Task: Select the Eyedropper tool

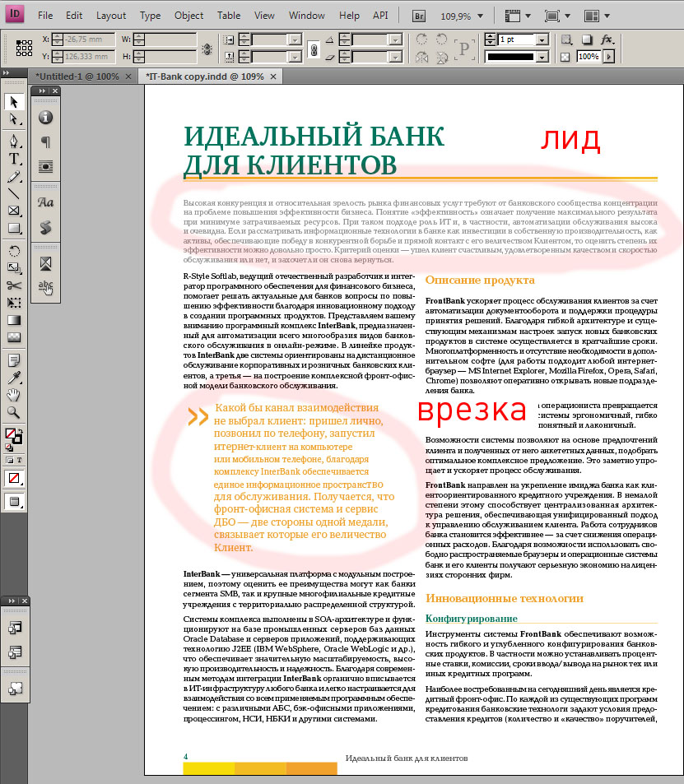Action: [14, 378]
